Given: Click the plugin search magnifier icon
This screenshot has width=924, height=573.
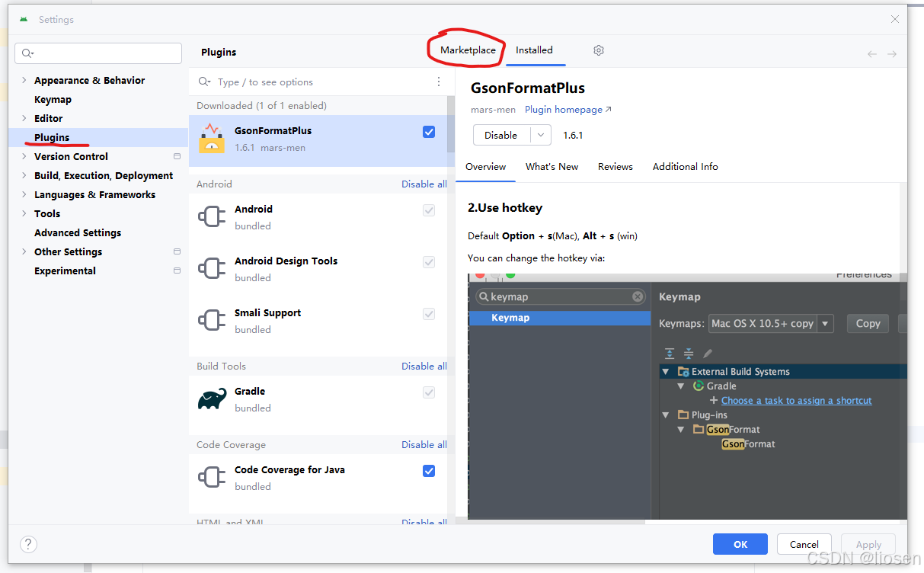Looking at the screenshot, I should [205, 82].
